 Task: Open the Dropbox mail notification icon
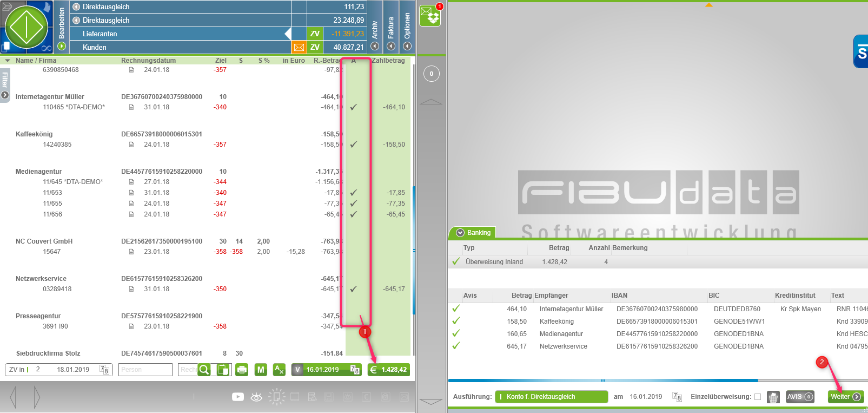(430, 15)
